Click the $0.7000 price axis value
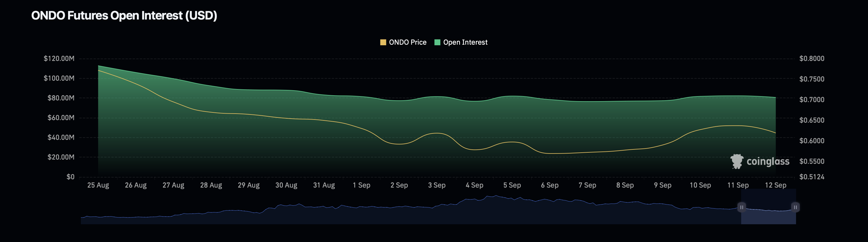The height and width of the screenshot is (242, 868). coord(812,100)
